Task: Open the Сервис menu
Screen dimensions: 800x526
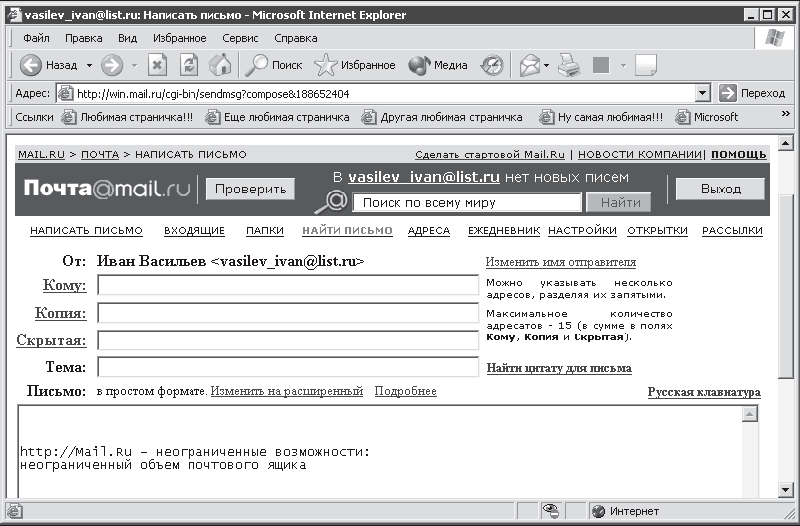Action: click(x=240, y=38)
